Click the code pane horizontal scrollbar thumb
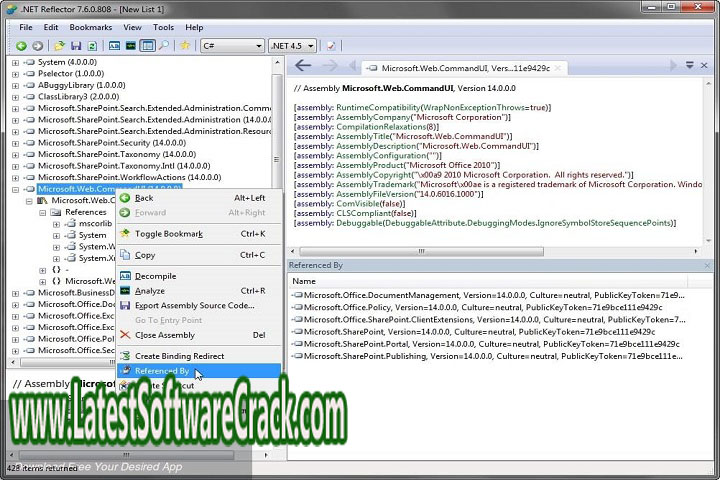 coord(421,252)
